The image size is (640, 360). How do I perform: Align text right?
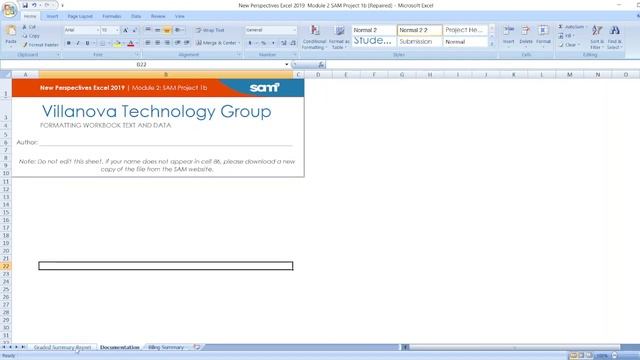tap(167, 43)
